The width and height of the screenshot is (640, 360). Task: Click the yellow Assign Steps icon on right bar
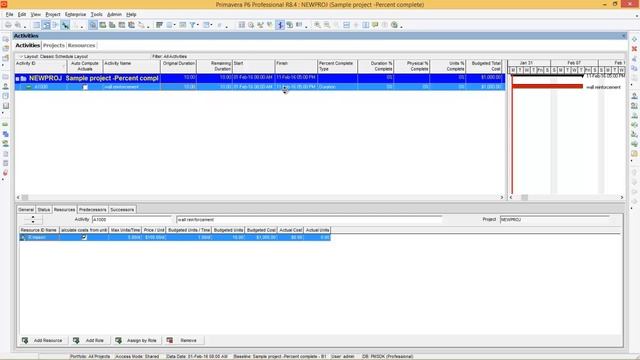pyautogui.click(x=634, y=153)
